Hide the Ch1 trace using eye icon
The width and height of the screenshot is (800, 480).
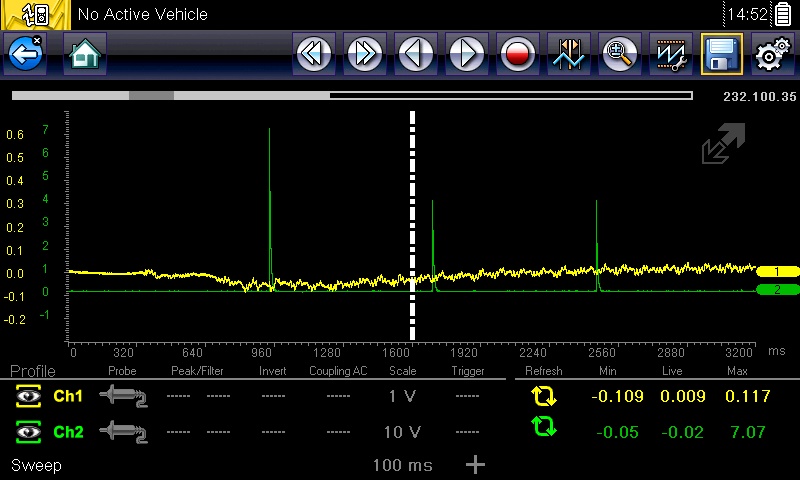pos(27,397)
